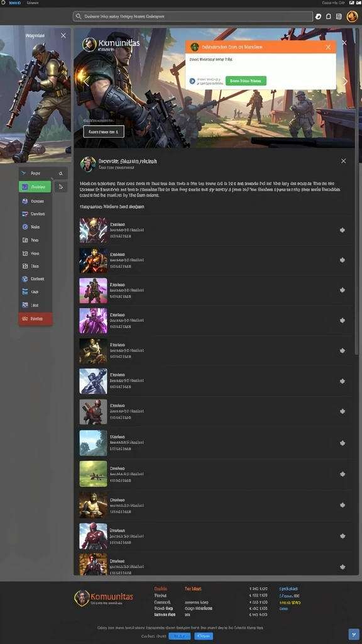The height and width of the screenshot is (644, 362).
Task: Click the list icon beside the profile avatar
Action: tap(339, 16)
